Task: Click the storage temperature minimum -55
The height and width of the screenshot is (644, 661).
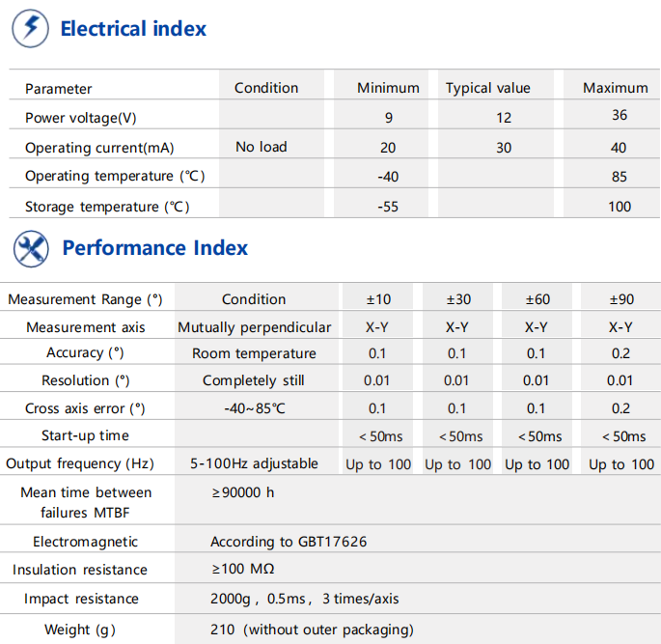Action: (x=388, y=207)
